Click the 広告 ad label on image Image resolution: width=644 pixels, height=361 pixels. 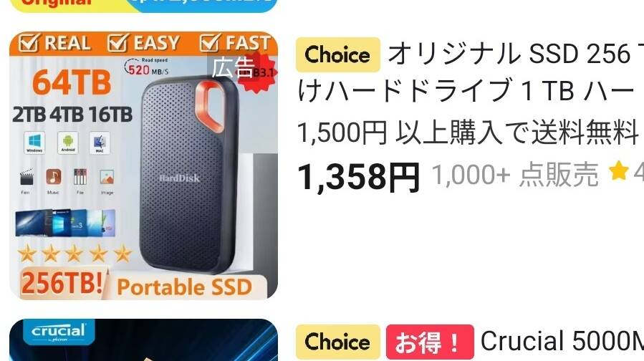click(233, 67)
